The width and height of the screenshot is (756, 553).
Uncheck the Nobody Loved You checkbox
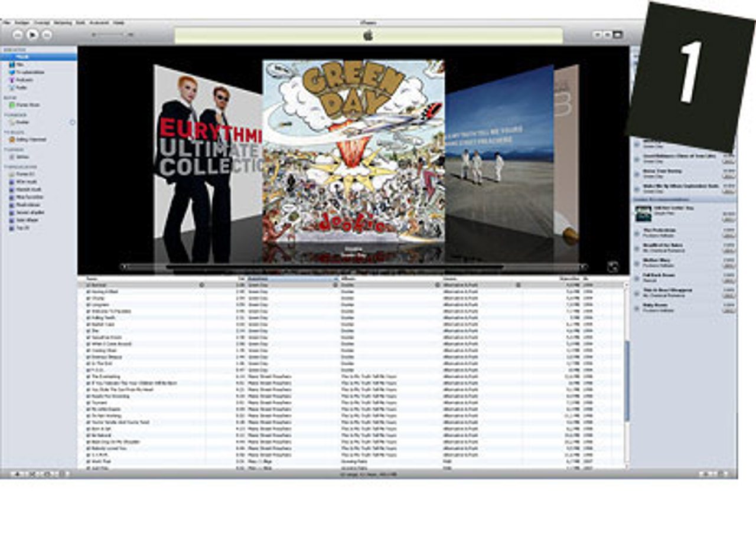click(89, 449)
